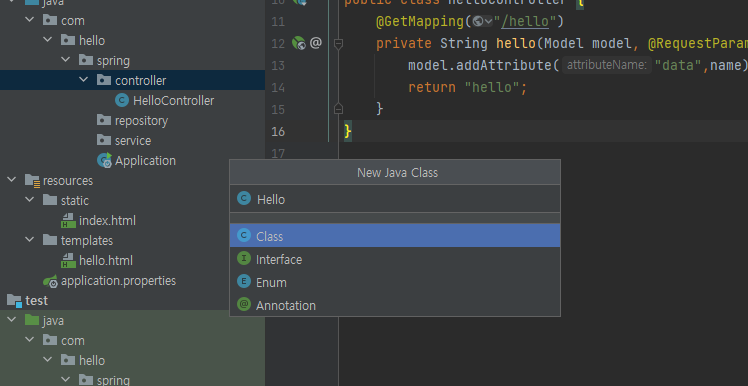The width and height of the screenshot is (748, 386).
Task: Select the test folder label
Action: pos(37,301)
